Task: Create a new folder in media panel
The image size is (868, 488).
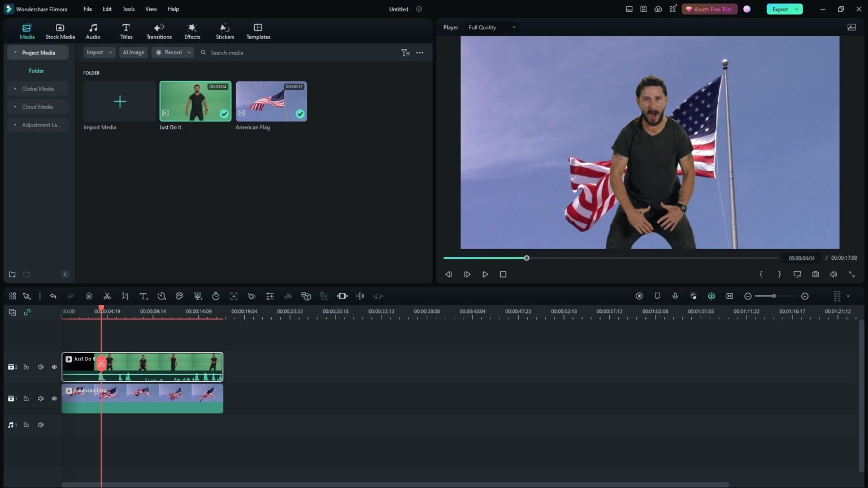Action: (12, 274)
